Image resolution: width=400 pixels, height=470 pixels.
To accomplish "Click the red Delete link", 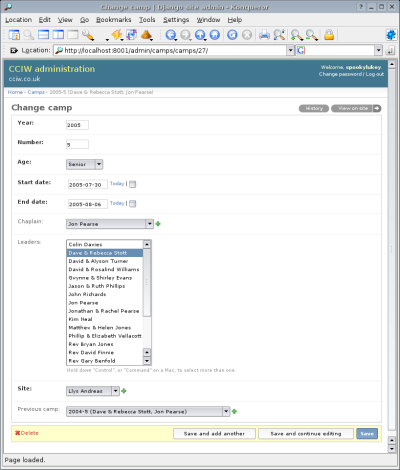I will (x=27, y=433).
